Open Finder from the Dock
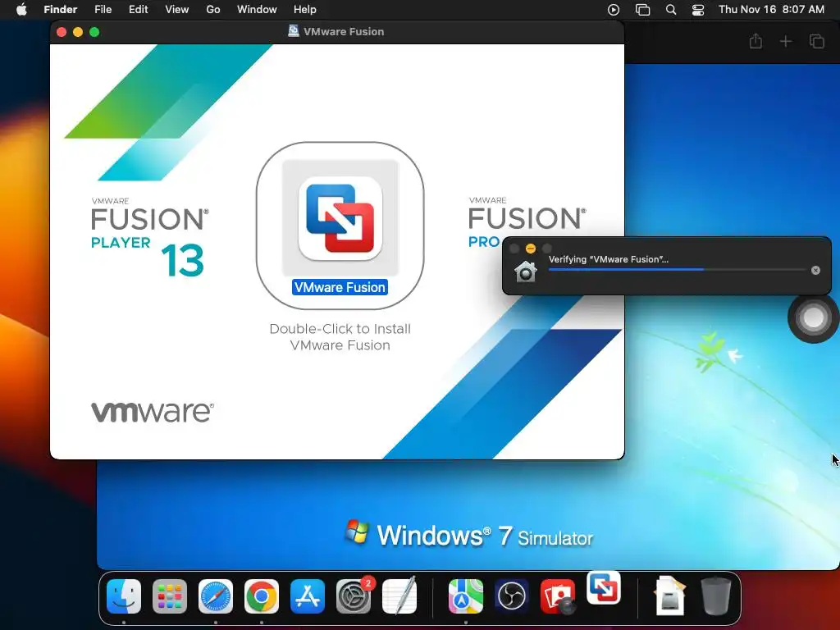The width and height of the screenshot is (840, 630). point(124,596)
